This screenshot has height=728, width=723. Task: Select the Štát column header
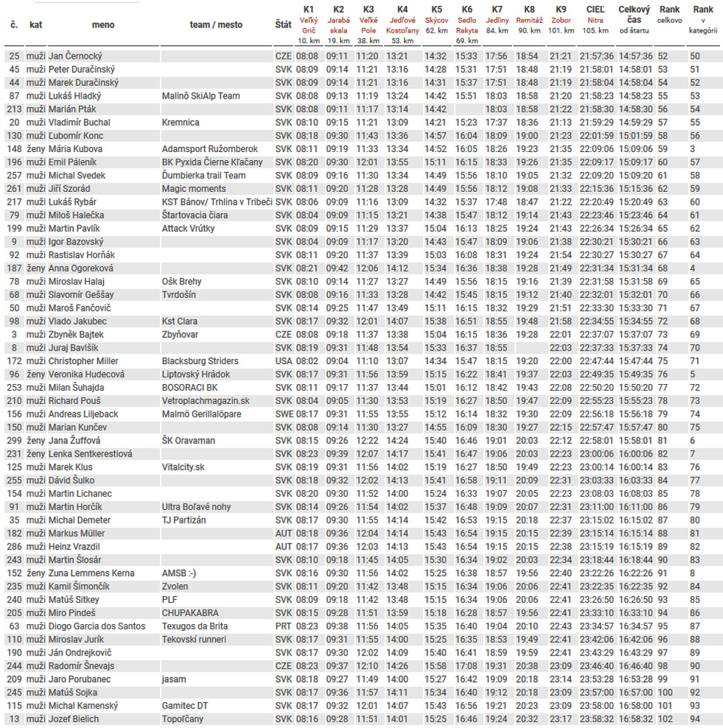[x=283, y=24]
